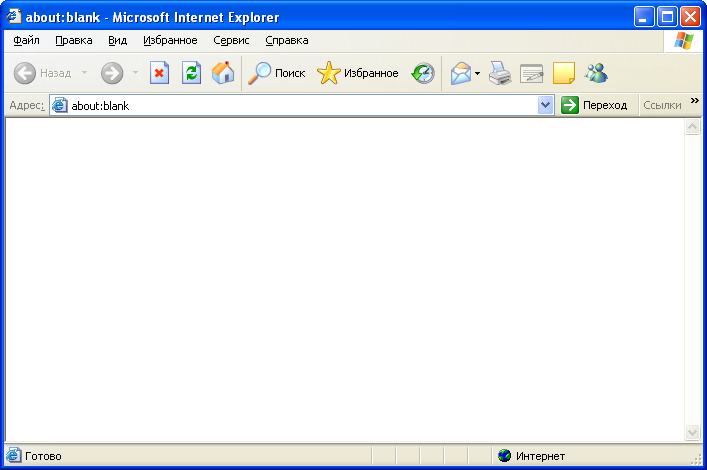The image size is (707, 470).
Task: Open the Поиск search button
Action: [x=277, y=73]
